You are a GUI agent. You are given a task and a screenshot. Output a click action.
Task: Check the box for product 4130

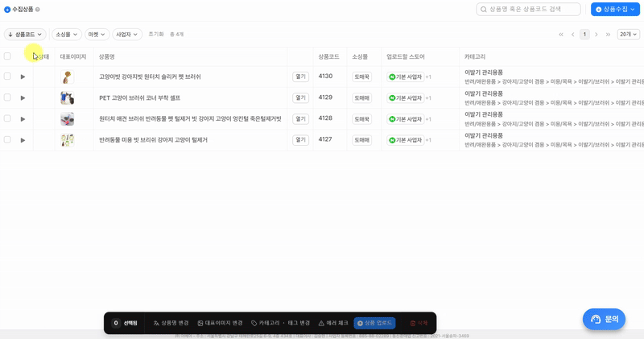tap(7, 76)
